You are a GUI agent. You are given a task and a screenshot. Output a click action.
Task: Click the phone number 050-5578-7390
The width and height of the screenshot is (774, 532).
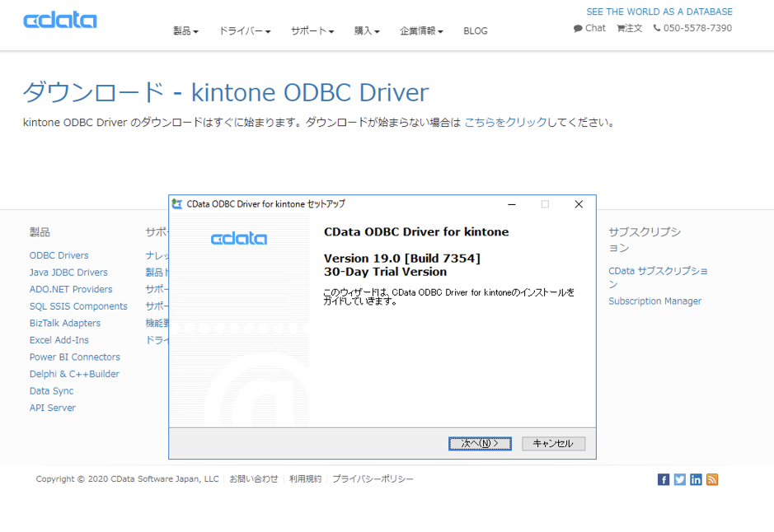click(692, 28)
